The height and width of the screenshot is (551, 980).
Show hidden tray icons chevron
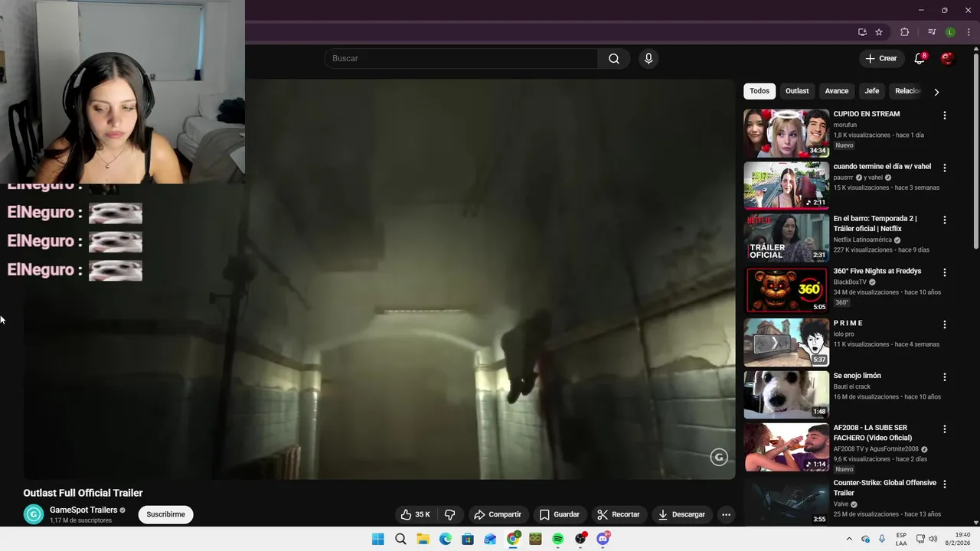pos(849,539)
